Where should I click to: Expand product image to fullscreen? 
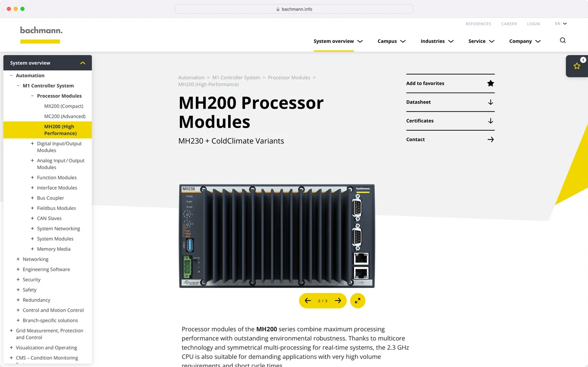click(358, 301)
